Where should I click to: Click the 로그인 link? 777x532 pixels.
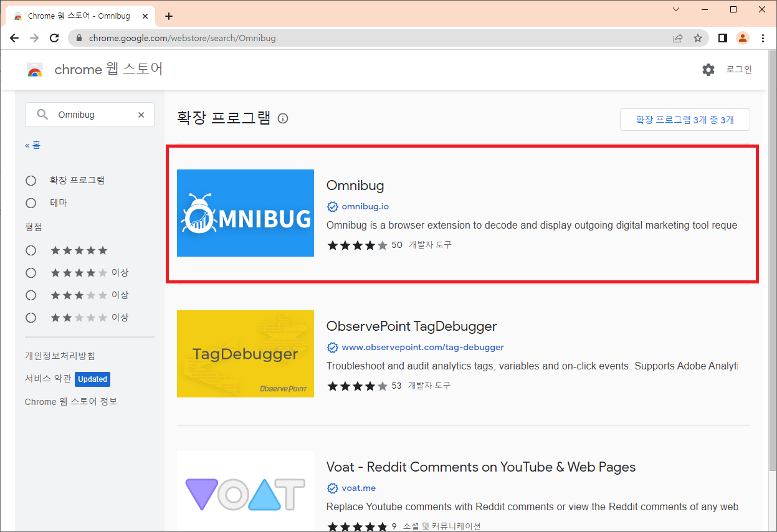point(739,69)
